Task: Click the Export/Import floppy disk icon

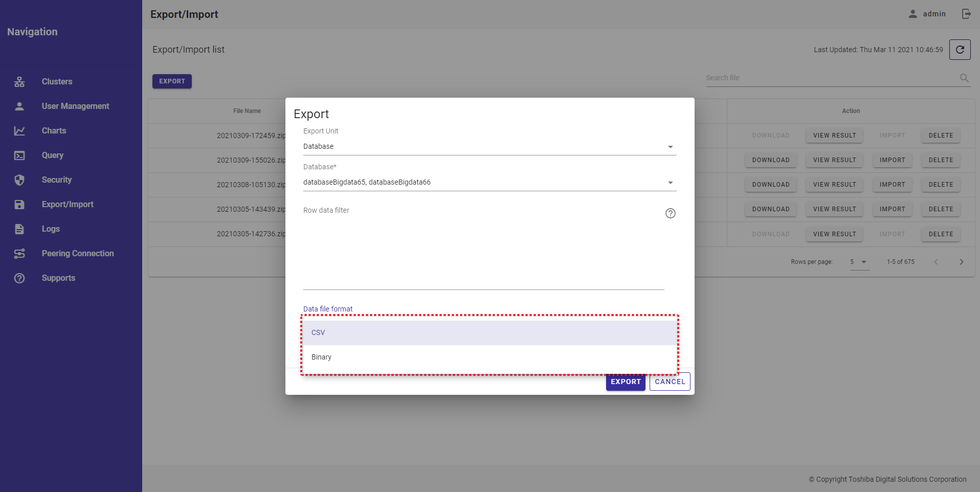Action: click(x=19, y=205)
